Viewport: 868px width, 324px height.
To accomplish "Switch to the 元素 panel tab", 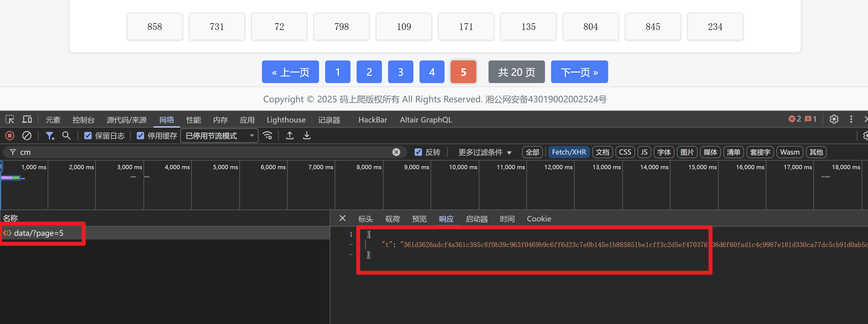I will click(53, 120).
